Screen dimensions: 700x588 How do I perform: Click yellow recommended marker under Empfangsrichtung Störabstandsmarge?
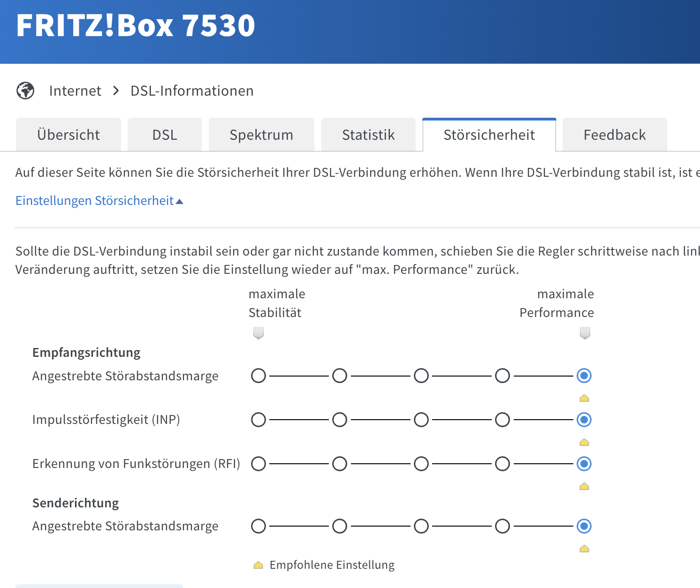[584, 398]
